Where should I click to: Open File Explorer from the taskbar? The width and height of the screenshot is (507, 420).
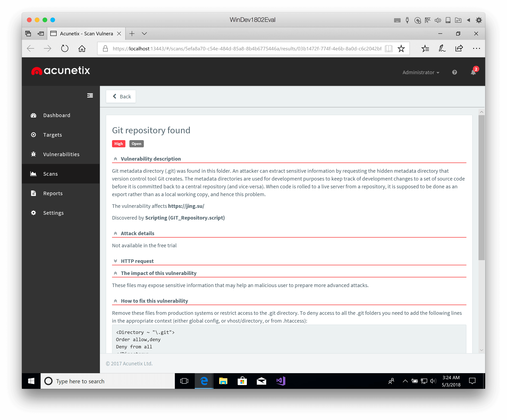coord(223,381)
